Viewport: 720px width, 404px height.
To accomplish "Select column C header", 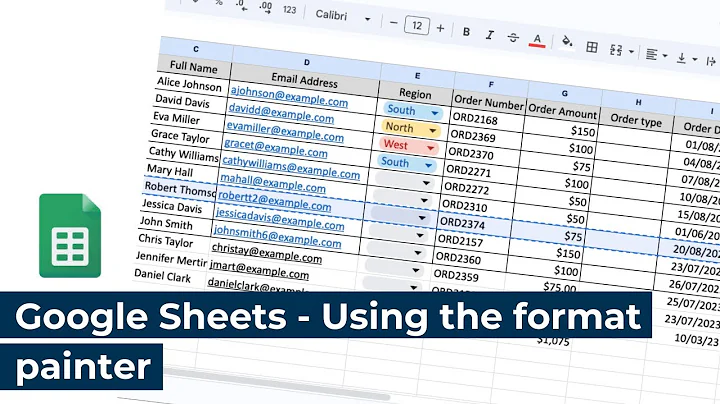I will click(x=196, y=49).
